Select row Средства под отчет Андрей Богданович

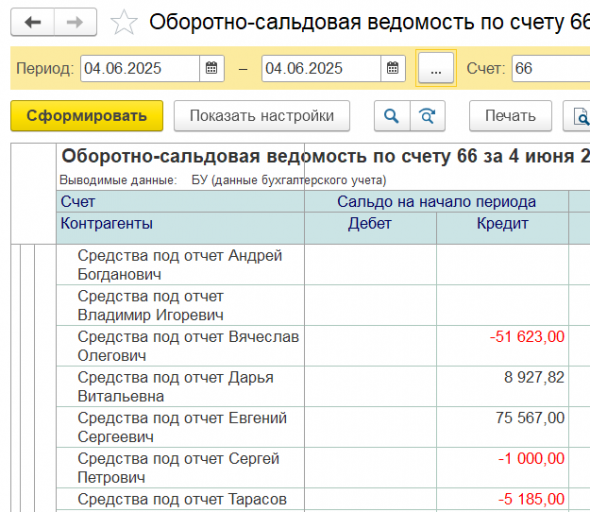click(x=180, y=265)
